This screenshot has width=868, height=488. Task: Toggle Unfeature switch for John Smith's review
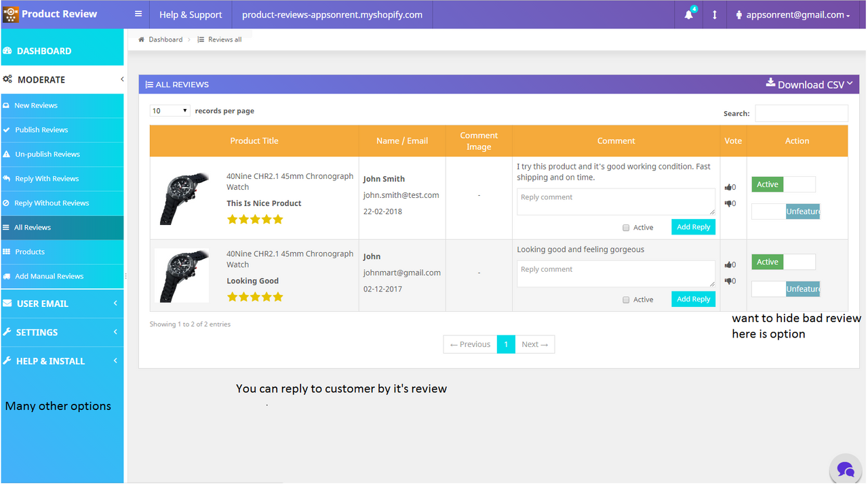(x=786, y=211)
